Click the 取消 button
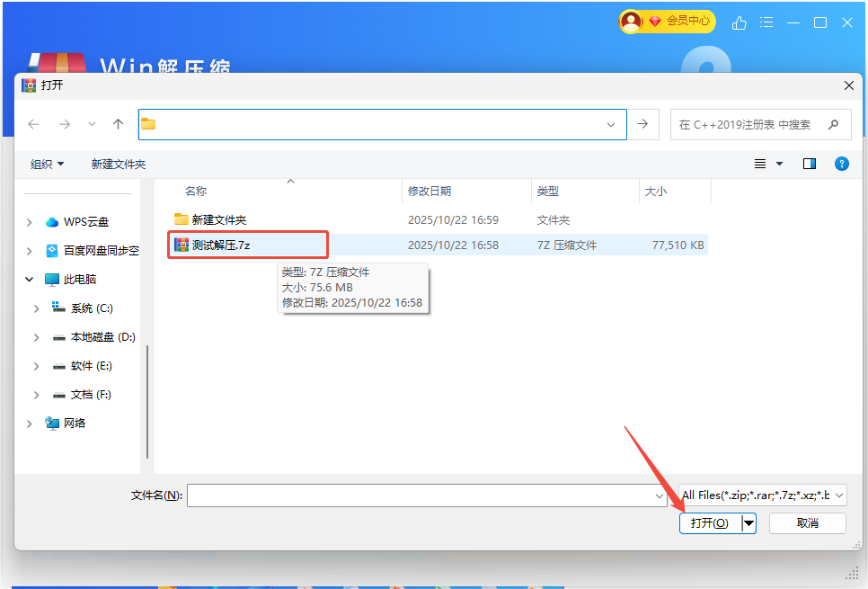The image size is (868, 589). pos(807,523)
